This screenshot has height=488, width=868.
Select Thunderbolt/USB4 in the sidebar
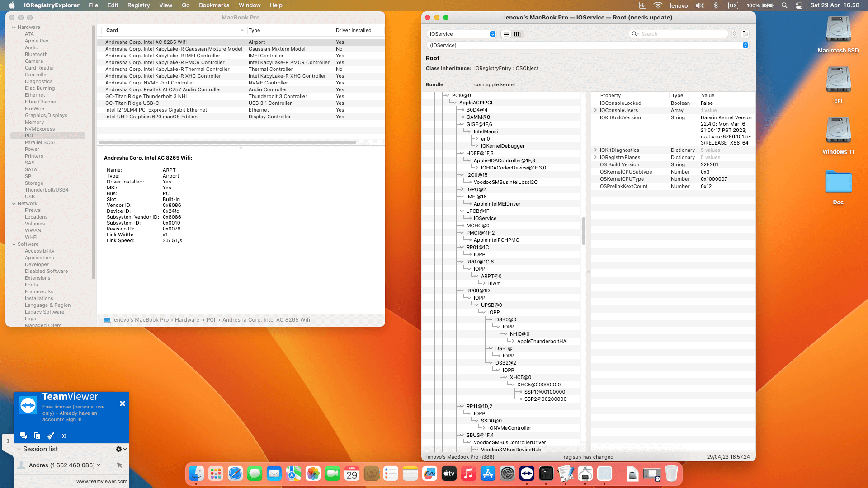[x=47, y=190]
